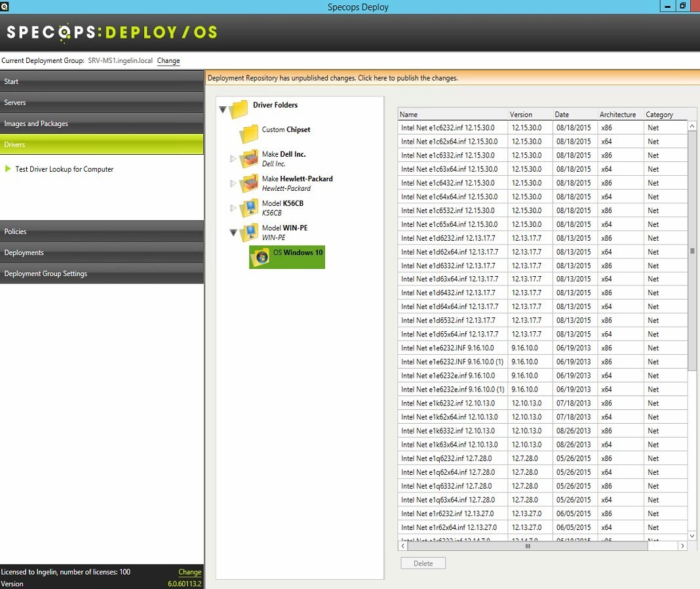
Task: Click the Delete button
Action: tap(423, 563)
